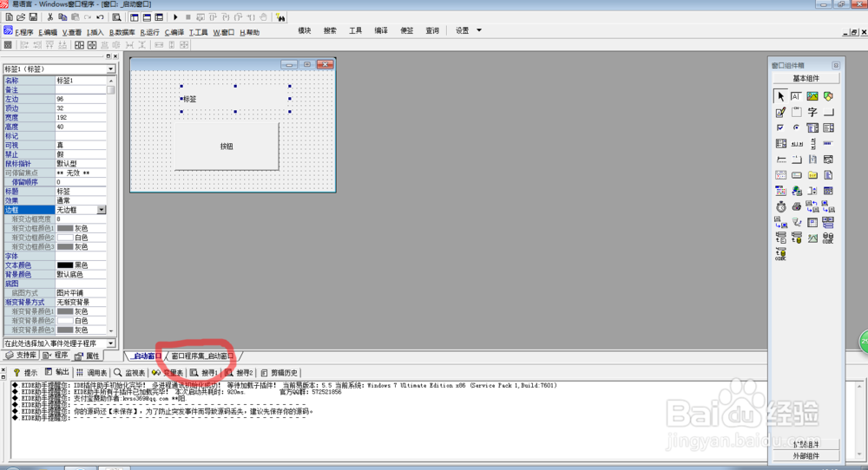Open the H.帮助 menu
Screen dimensions: 868x470
(x=250, y=32)
